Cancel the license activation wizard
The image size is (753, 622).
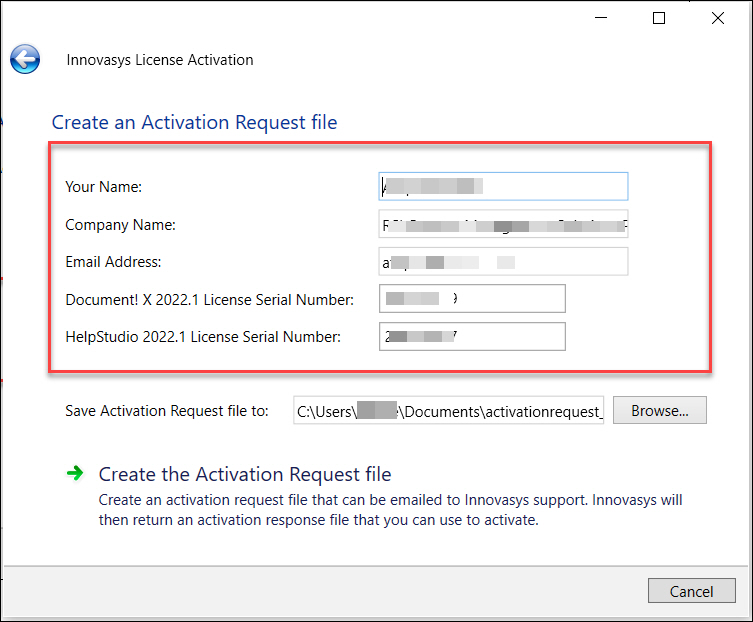tap(692, 591)
